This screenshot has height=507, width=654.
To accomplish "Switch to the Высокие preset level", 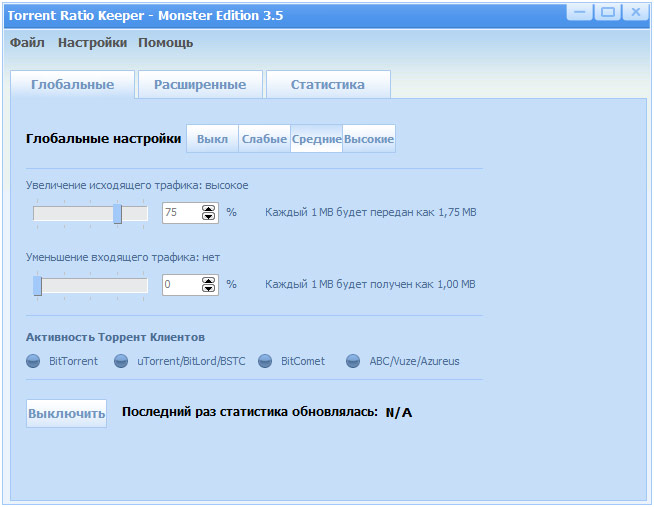I will click(369, 140).
